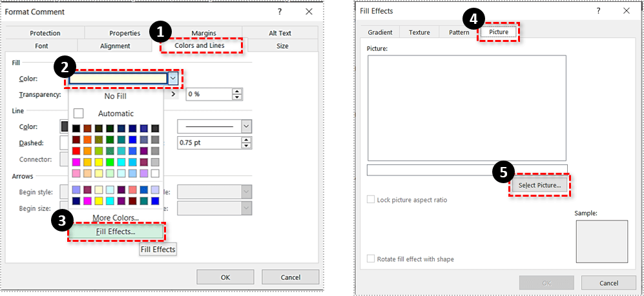Viewport: 644px width, 296px height.
Task: Click Fill Effects in the color dropdown
Action: coord(116,232)
